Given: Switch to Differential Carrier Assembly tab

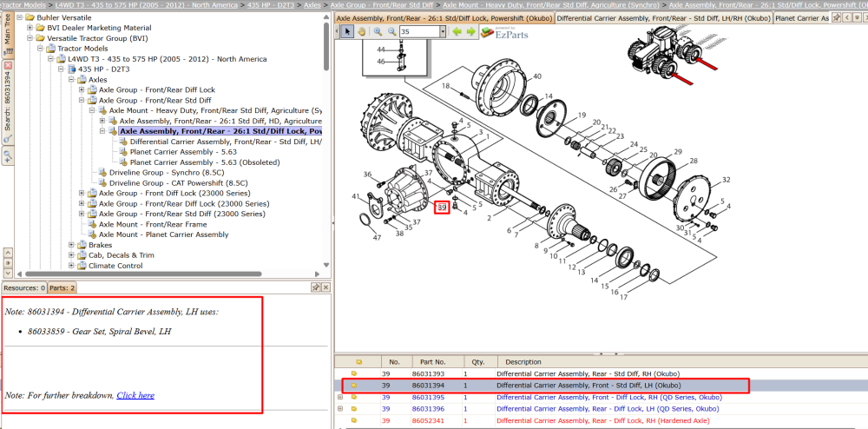Looking at the screenshot, I should pyautogui.click(x=663, y=18).
